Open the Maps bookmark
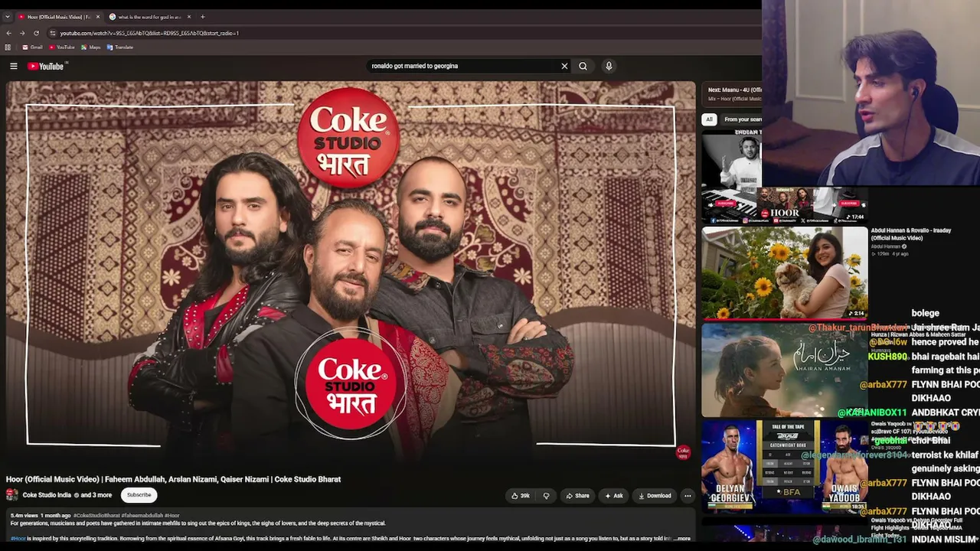Viewport: 980px width, 551px height. click(90, 47)
